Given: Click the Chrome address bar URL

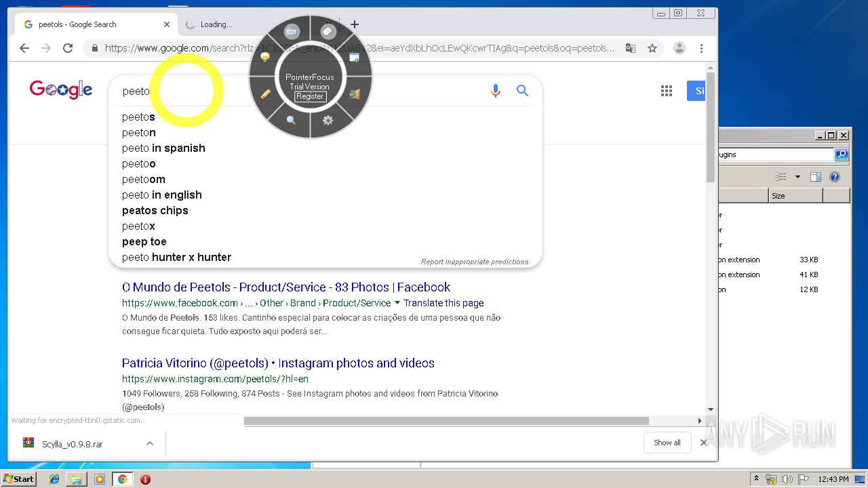Looking at the screenshot, I should tap(359, 48).
